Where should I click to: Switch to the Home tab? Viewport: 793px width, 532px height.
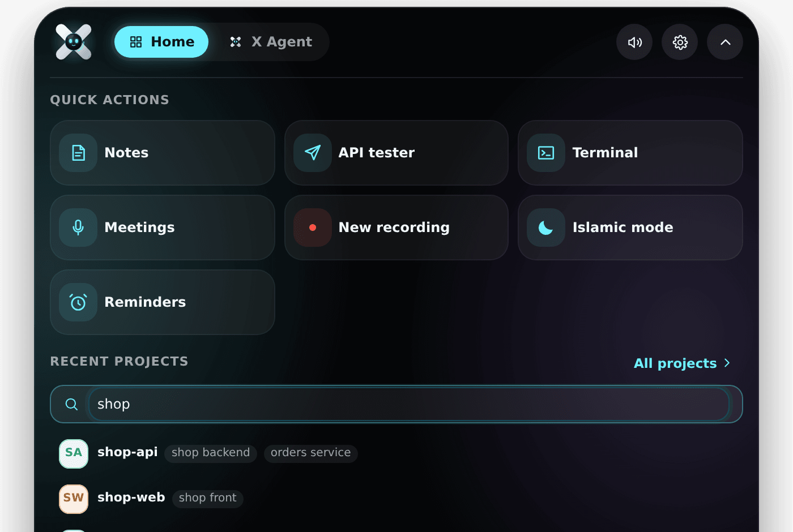pos(161,42)
